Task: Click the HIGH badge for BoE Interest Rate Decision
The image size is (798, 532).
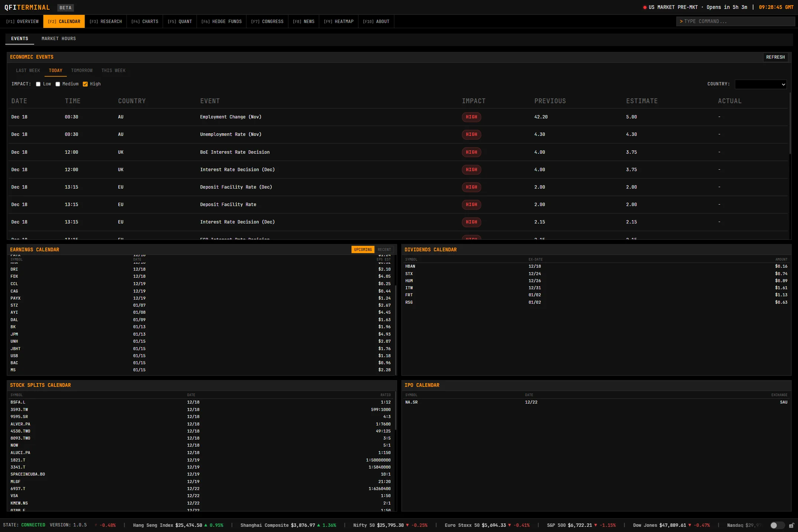Action: (x=471, y=152)
